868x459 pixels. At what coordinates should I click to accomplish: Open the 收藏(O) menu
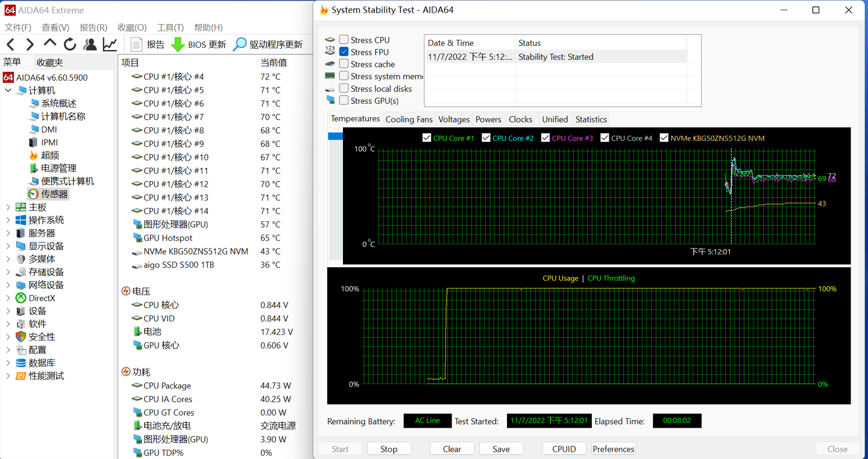(132, 27)
